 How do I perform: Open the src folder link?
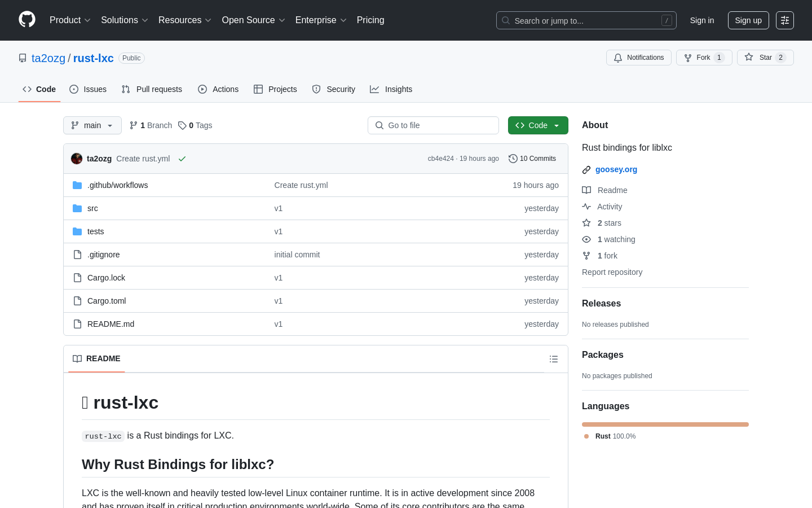point(92,208)
